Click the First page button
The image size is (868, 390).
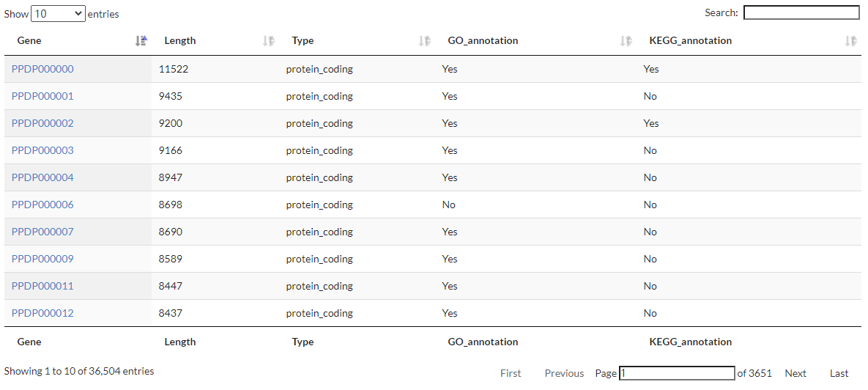coord(511,373)
